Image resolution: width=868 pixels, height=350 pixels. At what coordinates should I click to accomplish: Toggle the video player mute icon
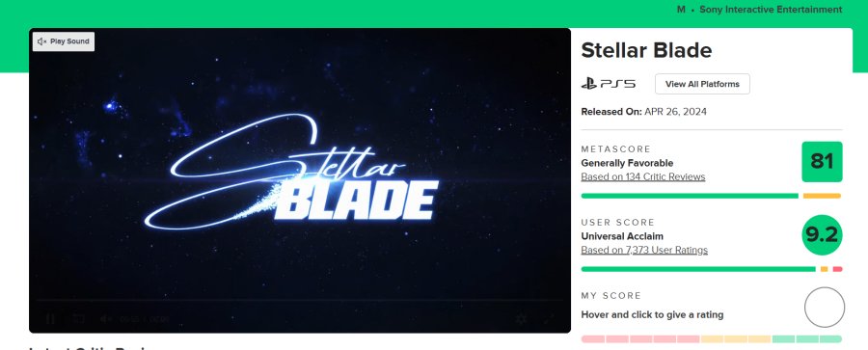click(106, 319)
